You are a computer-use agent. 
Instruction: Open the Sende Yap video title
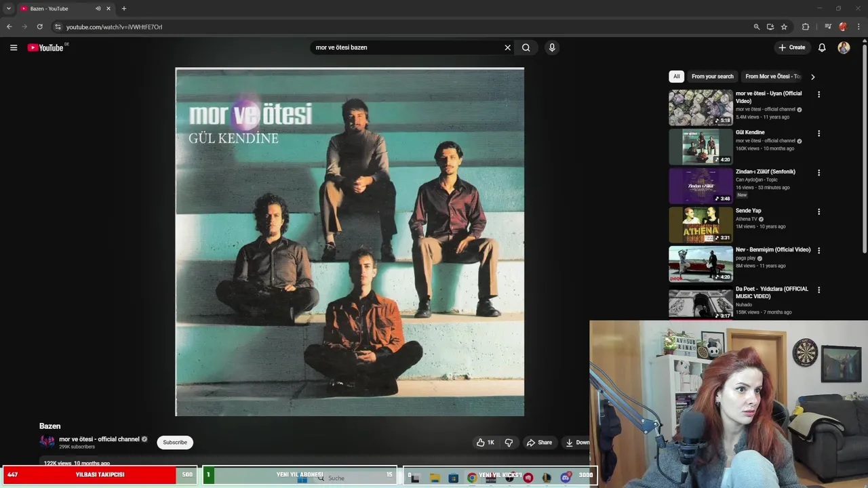[x=748, y=211]
